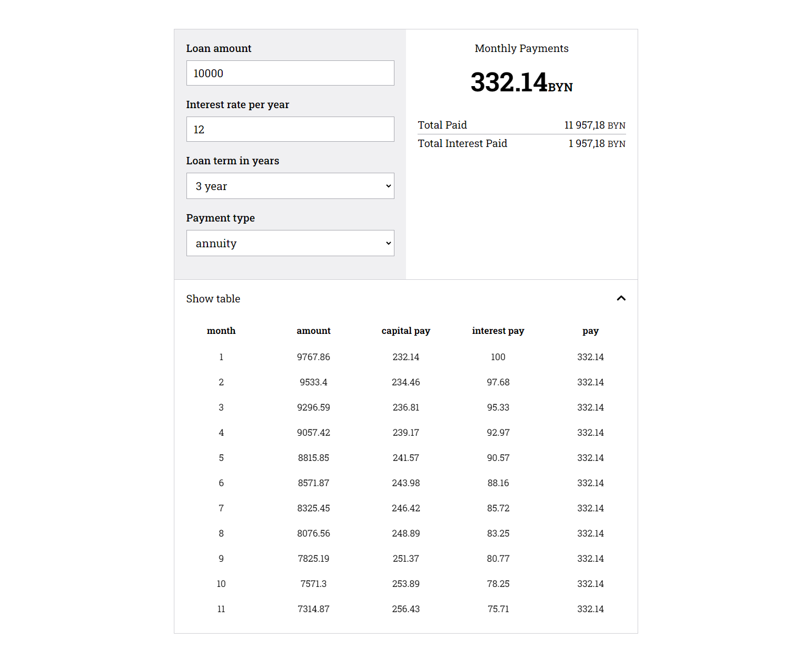Click interest pay 75.71 in month 11
This screenshot has height=662, width=812.
[x=498, y=609]
